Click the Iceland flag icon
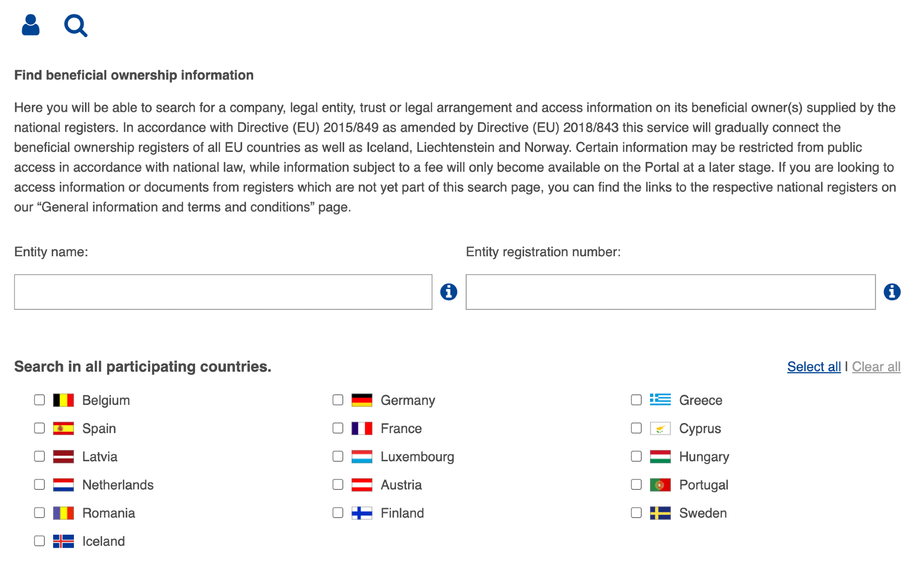Screen dimensions: 924x579 tap(63, 541)
